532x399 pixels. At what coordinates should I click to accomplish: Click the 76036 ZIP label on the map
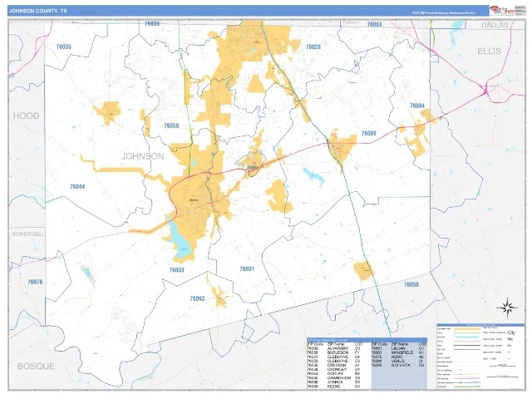(x=152, y=23)
